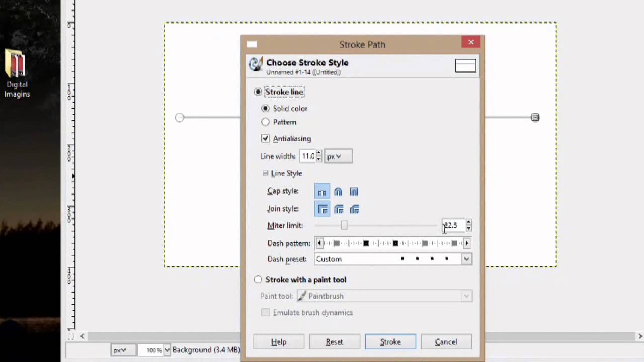
Task: Select the butt cap style
Action: tap(322, 192)
